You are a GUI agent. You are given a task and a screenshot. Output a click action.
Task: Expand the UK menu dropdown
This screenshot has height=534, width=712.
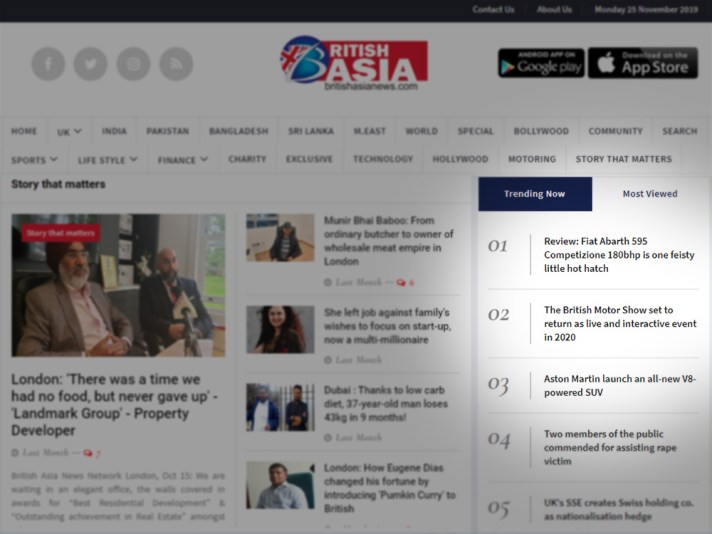[x=69, y=132]
